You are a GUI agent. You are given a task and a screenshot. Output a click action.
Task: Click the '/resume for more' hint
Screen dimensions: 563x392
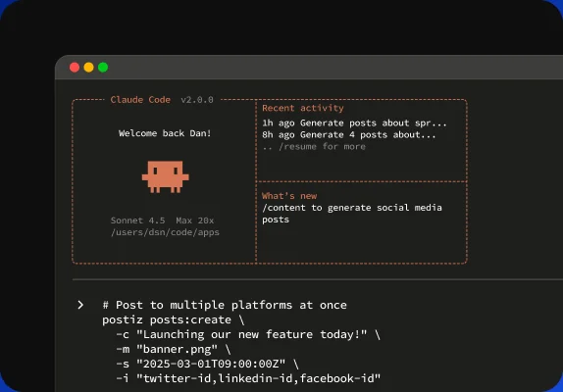click(322, 146)
